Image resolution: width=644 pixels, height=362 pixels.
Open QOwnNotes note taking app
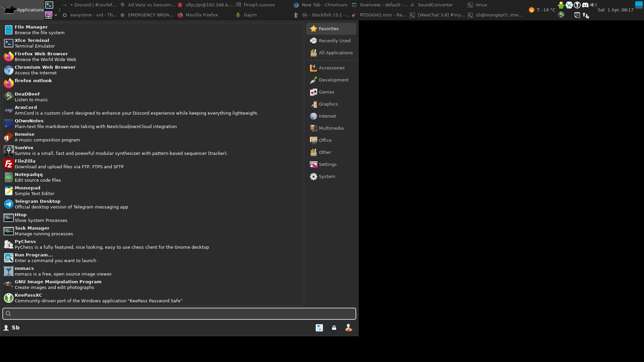153,124
